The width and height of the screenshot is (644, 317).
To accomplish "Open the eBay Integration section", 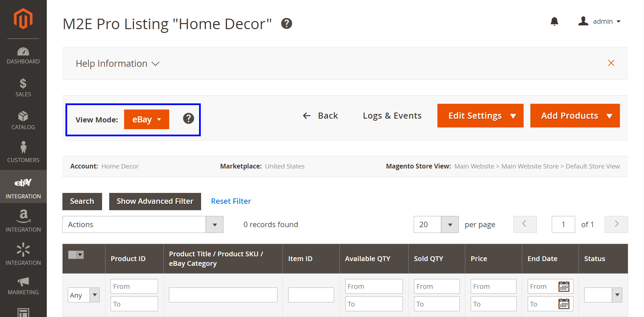I will pyautogui.click(x=23, y=187).
